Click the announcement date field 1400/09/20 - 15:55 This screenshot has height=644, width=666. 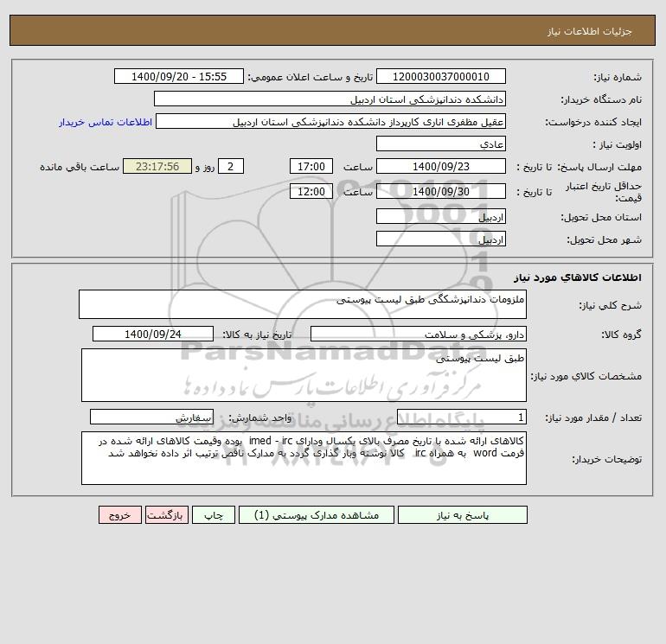click(x=179, y=76)
